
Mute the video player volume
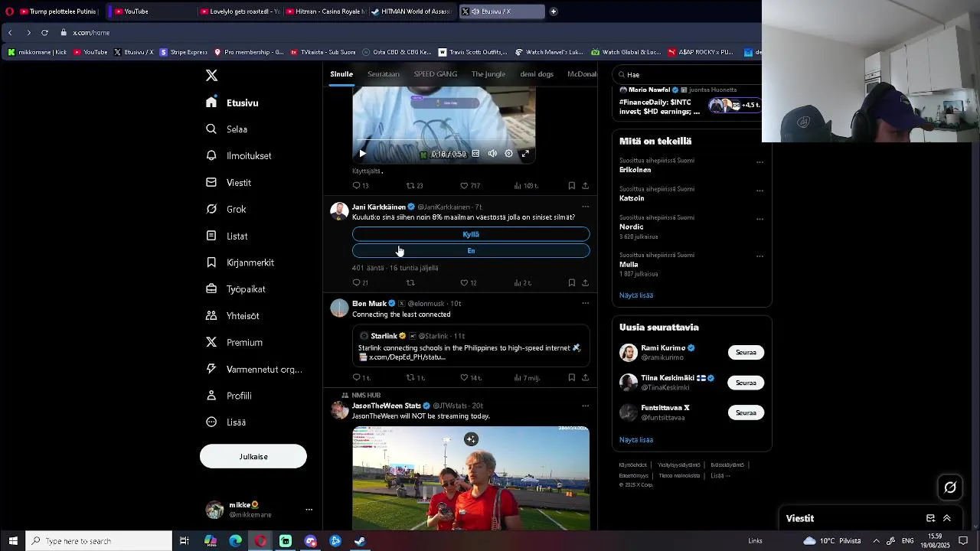492,154
